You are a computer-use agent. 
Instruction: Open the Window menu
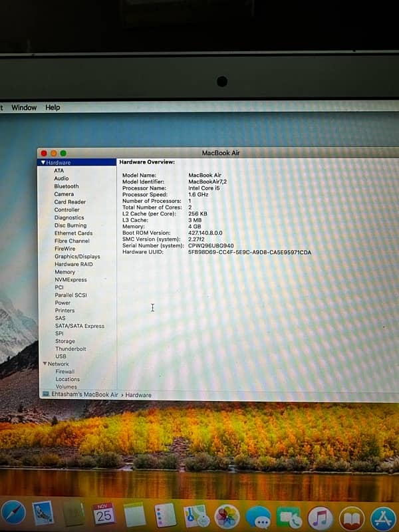tap(24, 108)
